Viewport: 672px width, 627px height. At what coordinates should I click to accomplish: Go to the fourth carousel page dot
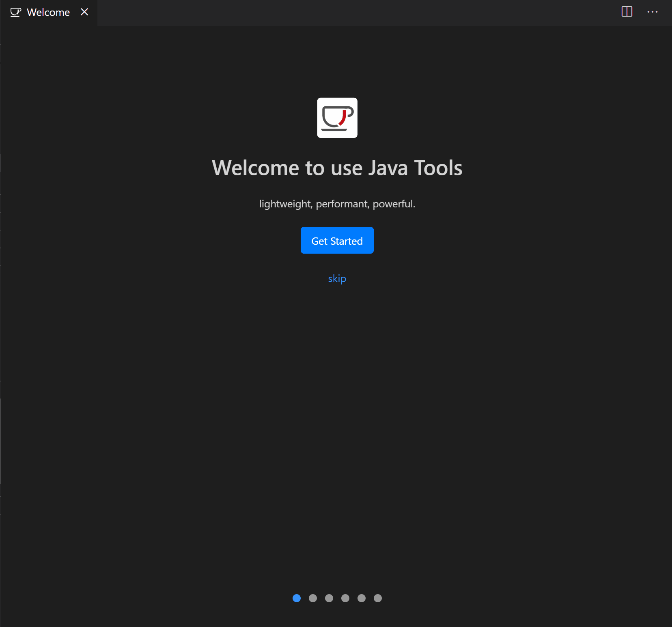pos(345,598)
